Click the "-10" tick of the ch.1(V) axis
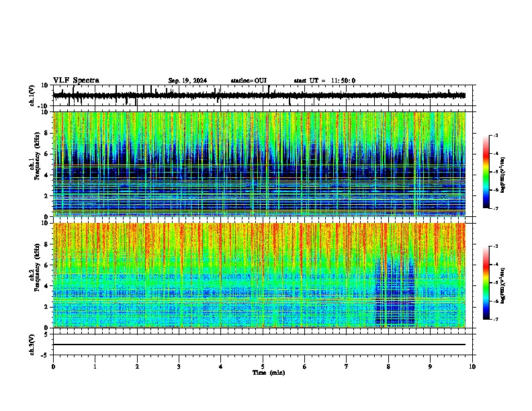The width and height of the screenshot is (532, 411). click(x=44, y=106)
